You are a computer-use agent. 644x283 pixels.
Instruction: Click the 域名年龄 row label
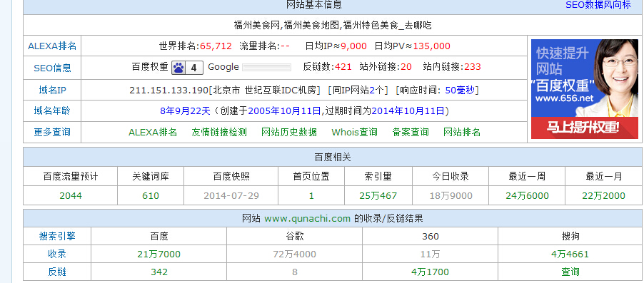[52, 110]
